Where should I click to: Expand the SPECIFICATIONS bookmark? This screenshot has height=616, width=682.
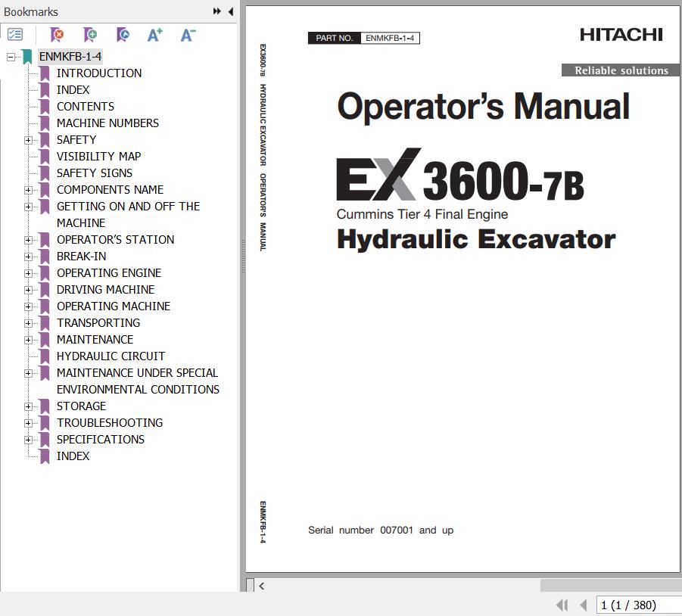(28, 440)
